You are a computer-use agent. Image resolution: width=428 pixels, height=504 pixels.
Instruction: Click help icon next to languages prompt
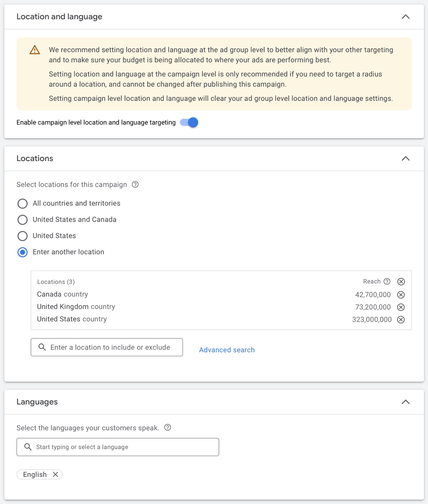pos(167,427)
